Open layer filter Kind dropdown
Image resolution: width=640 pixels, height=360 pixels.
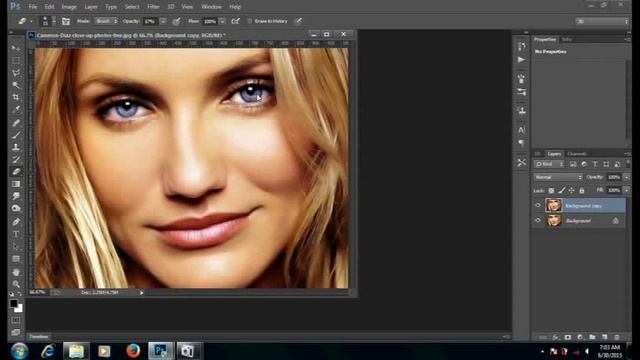pyautogui.click(x=549, y=164)
